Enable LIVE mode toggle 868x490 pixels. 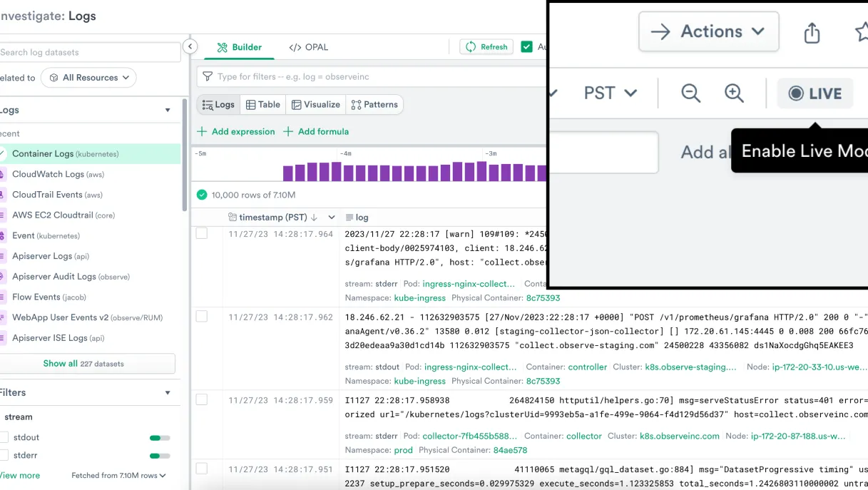click(x=815, y=93)
